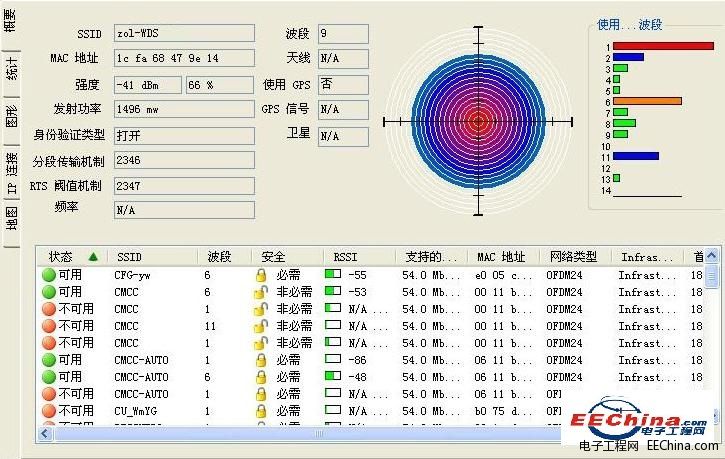Image resolution: width=725 pixels, height=459 pixels.
Task: Sort by the 网络类型 column header
Action: point(576,257)
